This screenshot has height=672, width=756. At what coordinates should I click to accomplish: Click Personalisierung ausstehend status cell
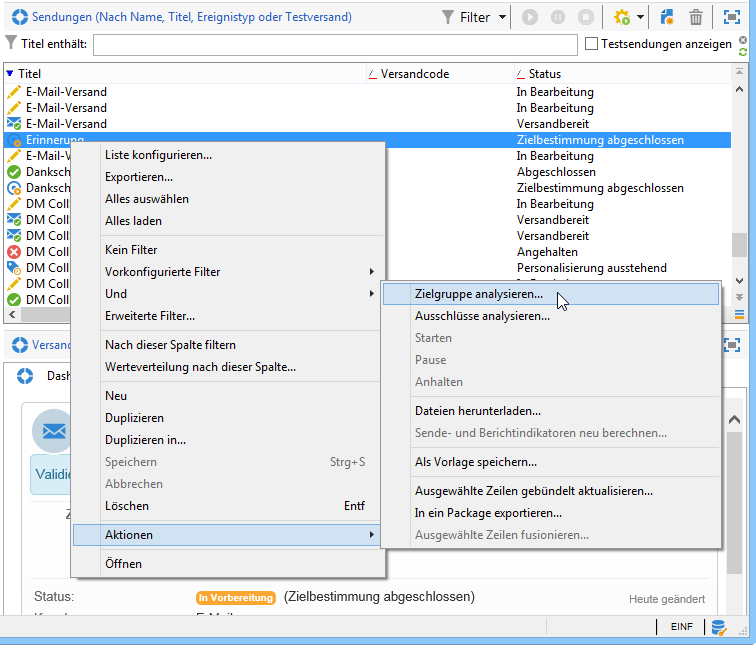[x=592, y=268]
